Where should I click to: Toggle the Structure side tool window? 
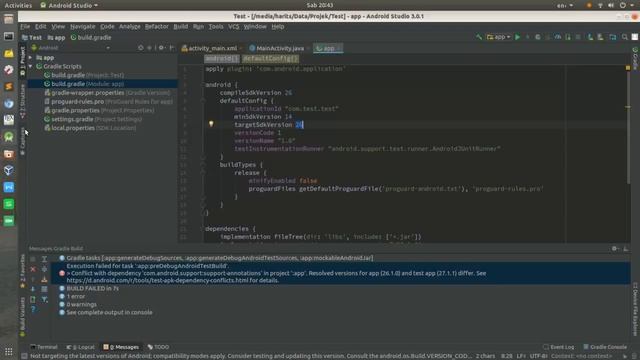[22, 101]
